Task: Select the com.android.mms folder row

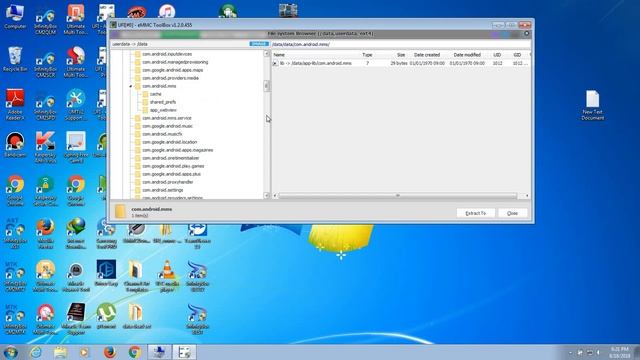Action: pos(159,86)
